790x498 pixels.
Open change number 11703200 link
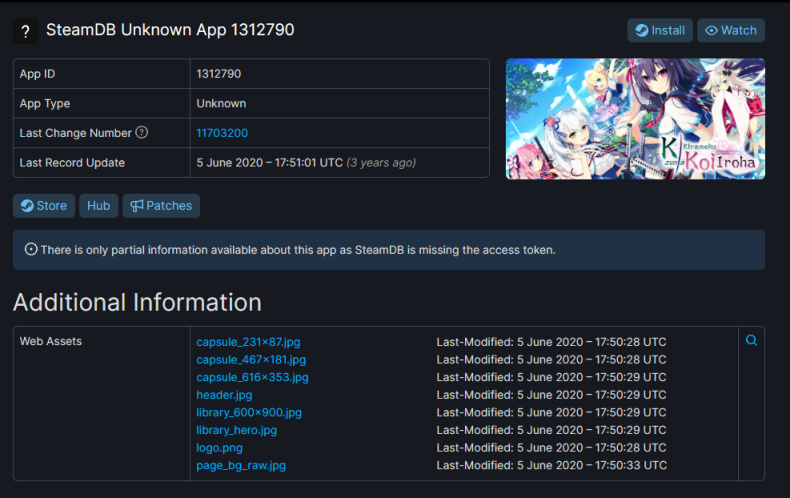tap(222, 133)
